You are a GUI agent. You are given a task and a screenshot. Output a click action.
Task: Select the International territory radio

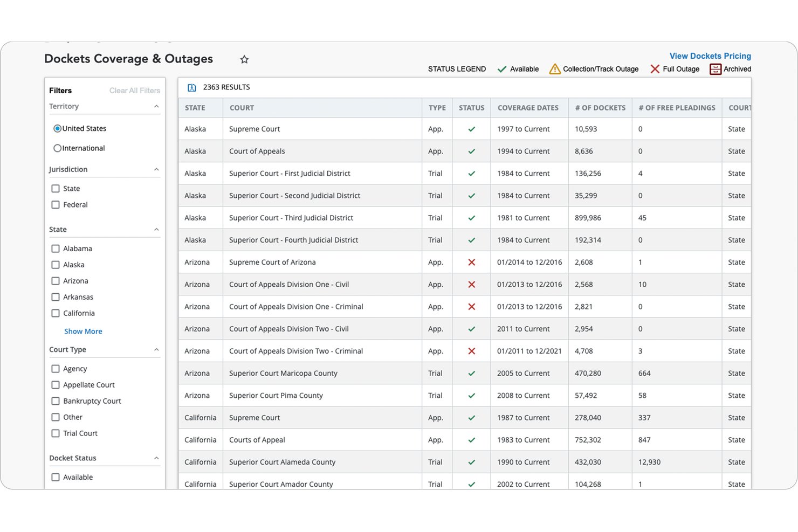pos(57,148)
